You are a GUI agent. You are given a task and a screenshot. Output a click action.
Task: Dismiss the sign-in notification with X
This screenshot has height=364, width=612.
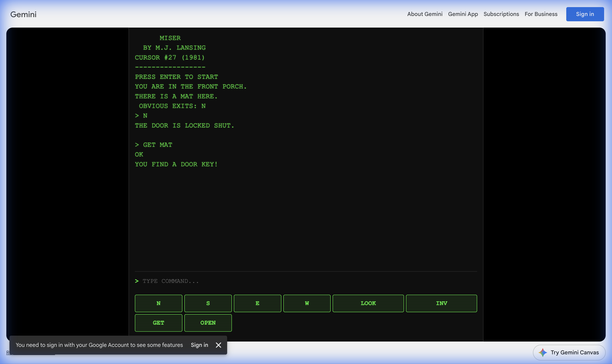pyautogui.click(x=218, y=345)
